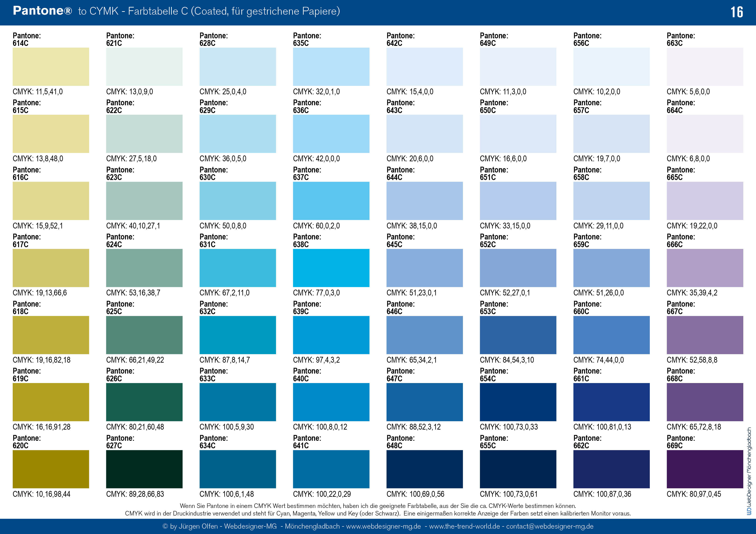
Task: Click the label 'Pantone: 621C'
Action: click(x=120, y=39)
